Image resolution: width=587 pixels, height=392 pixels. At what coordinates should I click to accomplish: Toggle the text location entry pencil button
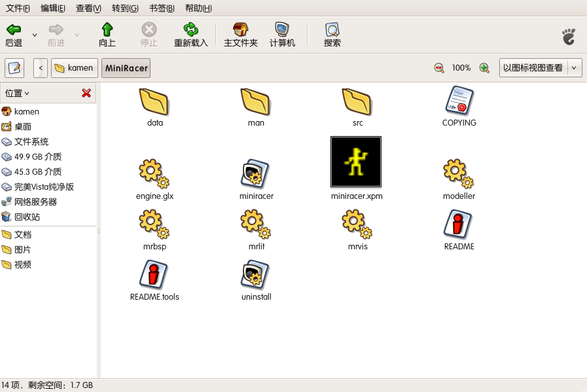(14, 68)
